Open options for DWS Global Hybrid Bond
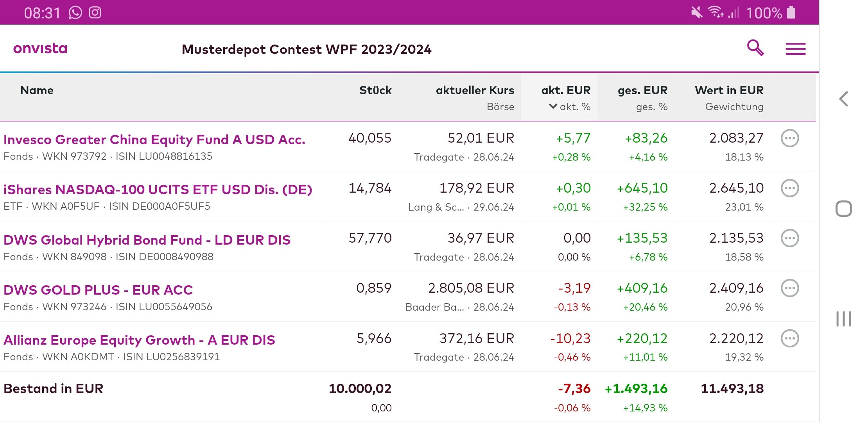This screenshot has height=422, width=868. 789,238
